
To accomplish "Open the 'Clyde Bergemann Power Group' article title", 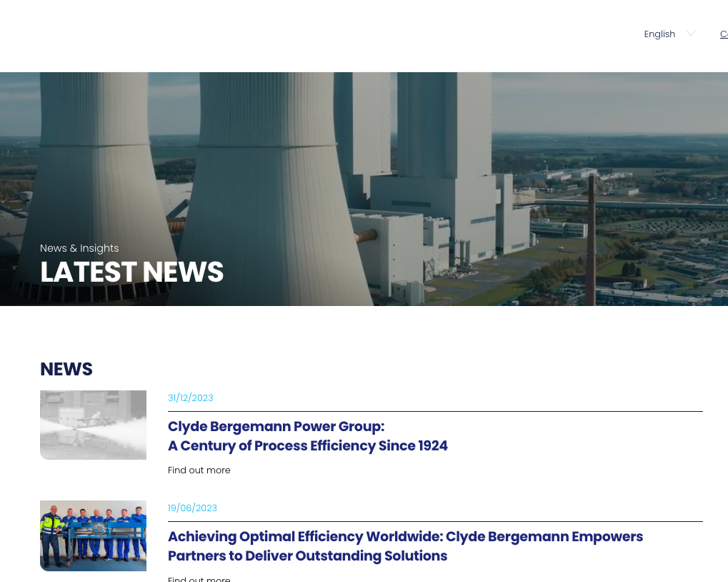I will [x=276, y=427].
